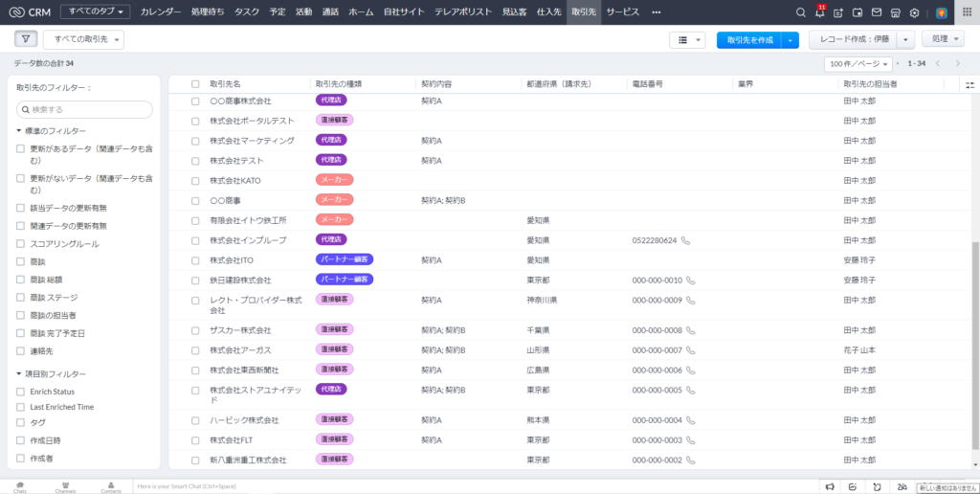
Task: Sort by the 取引先名 column header
Action: coord(226,84)
